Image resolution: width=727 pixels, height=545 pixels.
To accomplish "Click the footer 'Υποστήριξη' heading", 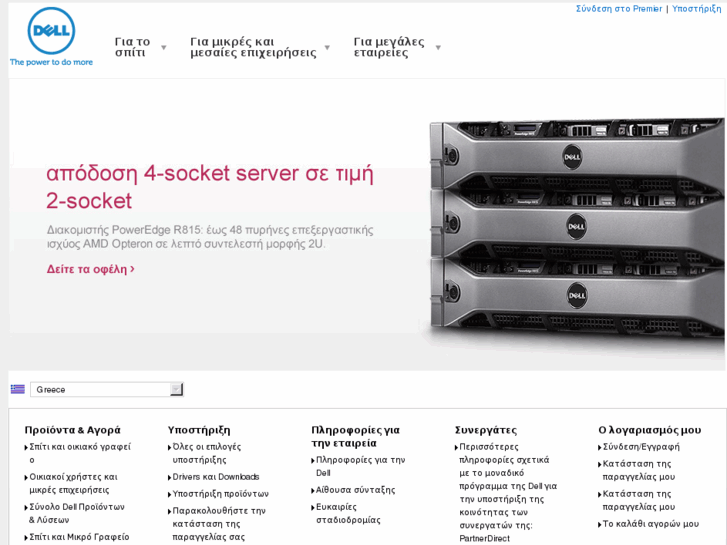I will tap(199, 430).
